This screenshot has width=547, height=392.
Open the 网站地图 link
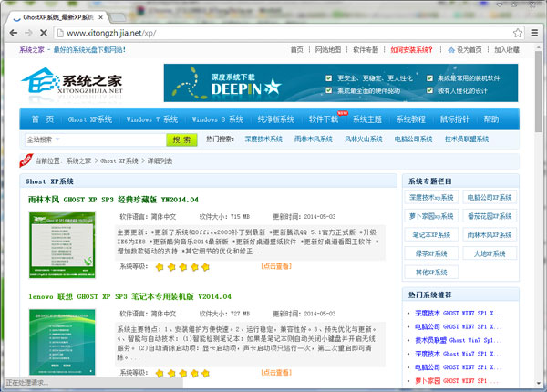click(328, 50)
